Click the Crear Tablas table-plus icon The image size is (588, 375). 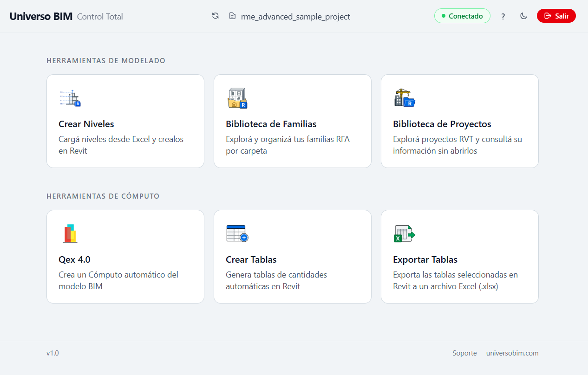(x=237, y=233)
